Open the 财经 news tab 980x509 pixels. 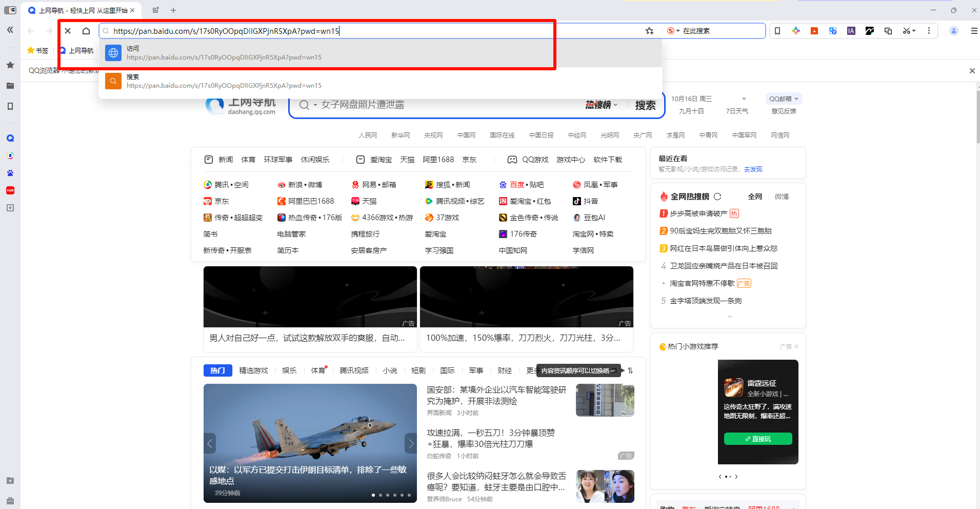[x=505, y=370]
